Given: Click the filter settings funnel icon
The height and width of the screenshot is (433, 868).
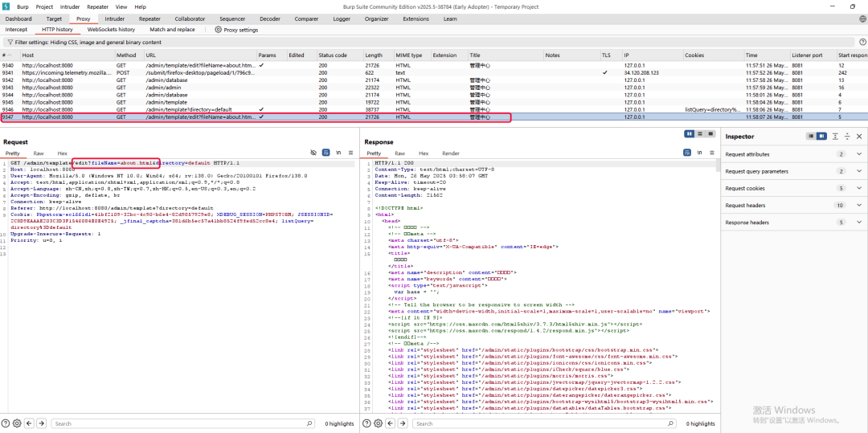Looking at the screenshot, I should coord(10,42).
